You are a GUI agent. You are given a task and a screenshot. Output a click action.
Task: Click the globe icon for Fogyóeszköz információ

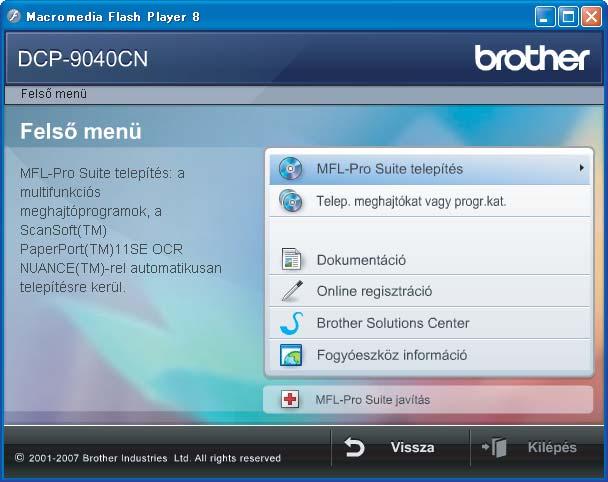tap(291, 355)
